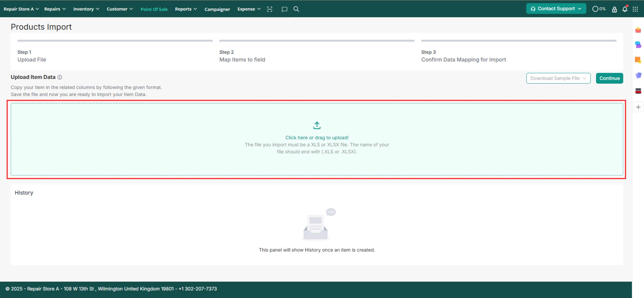
Task: Click the 0% progress circle indicator
Action: (x=599, y=9)
